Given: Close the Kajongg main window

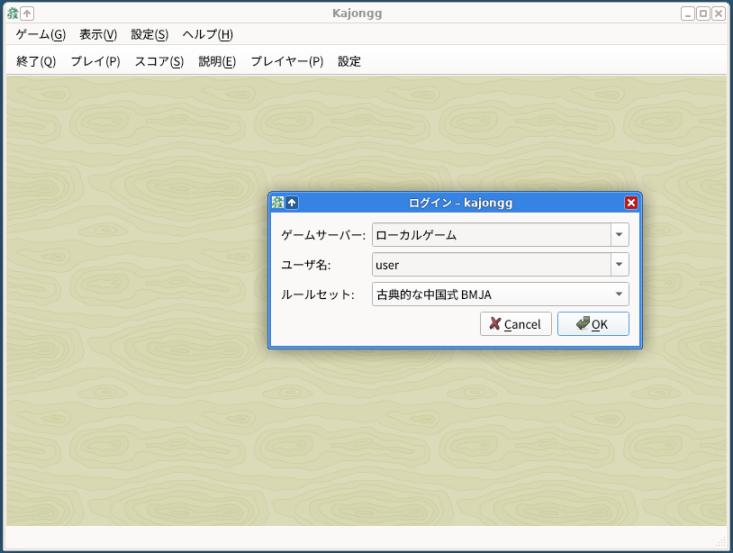Looking at the screenshot, I should 719,14.
